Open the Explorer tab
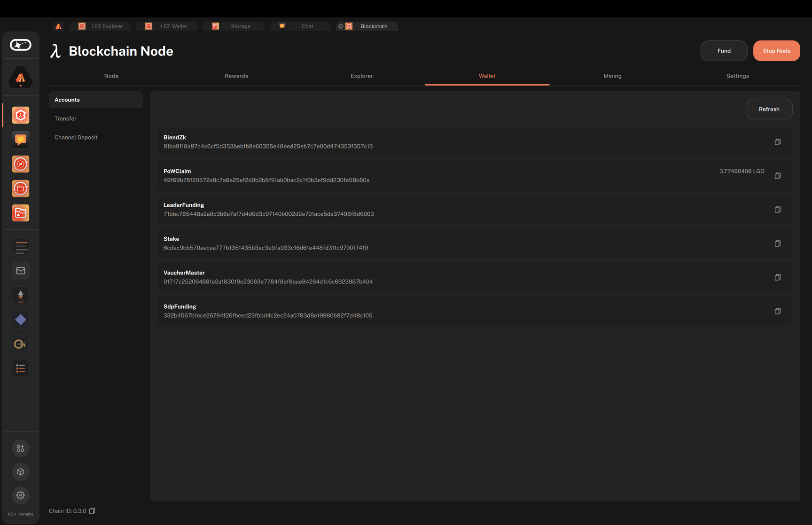Screen dimensions: 812x525 362,76
